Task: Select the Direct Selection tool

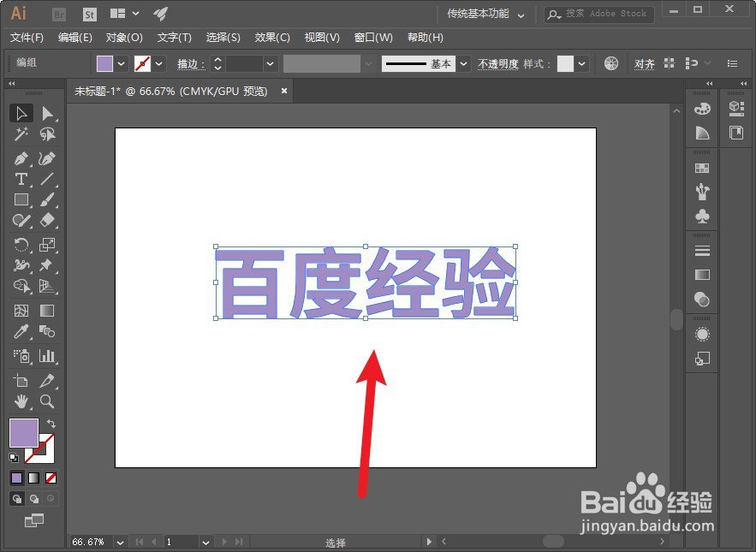Action: [x=46, y=113]
